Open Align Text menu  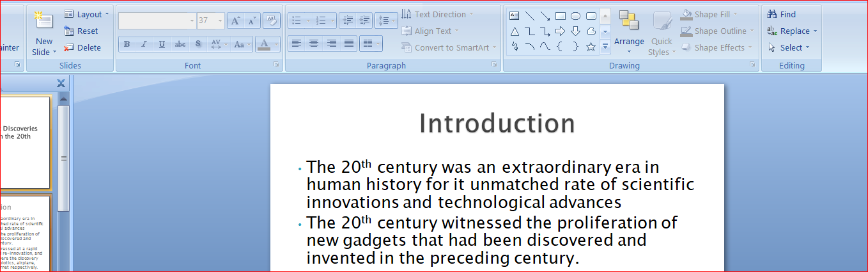pyautogui.click(x=430, y=31)
